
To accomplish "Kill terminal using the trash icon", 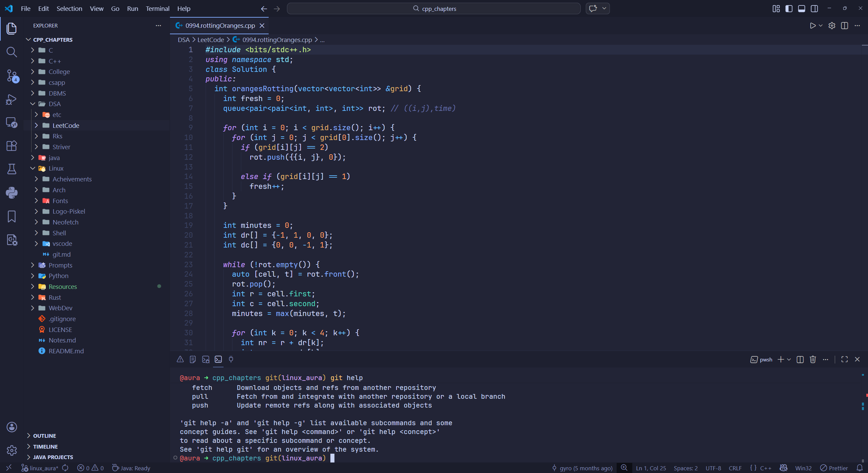I will pos(813,359).
